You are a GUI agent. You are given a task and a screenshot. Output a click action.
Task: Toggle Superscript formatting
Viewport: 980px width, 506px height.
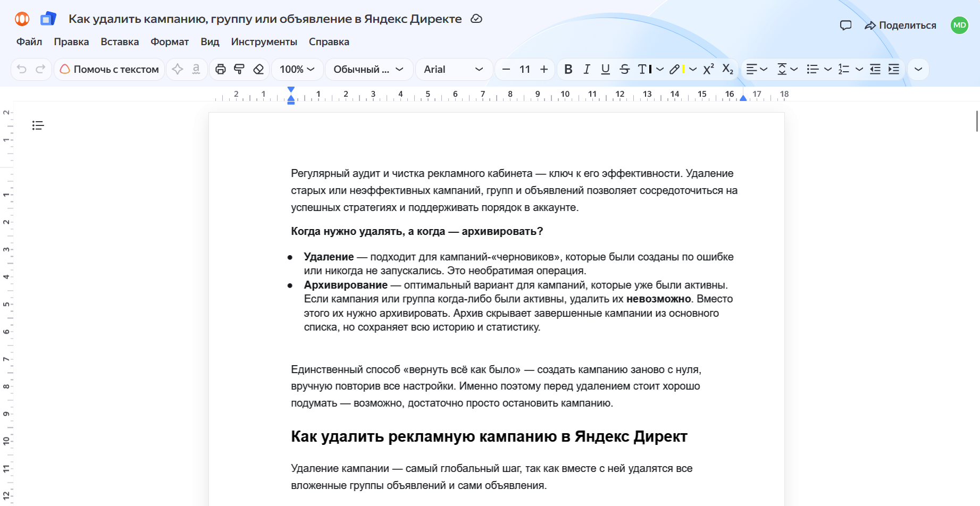click(709, 69)
